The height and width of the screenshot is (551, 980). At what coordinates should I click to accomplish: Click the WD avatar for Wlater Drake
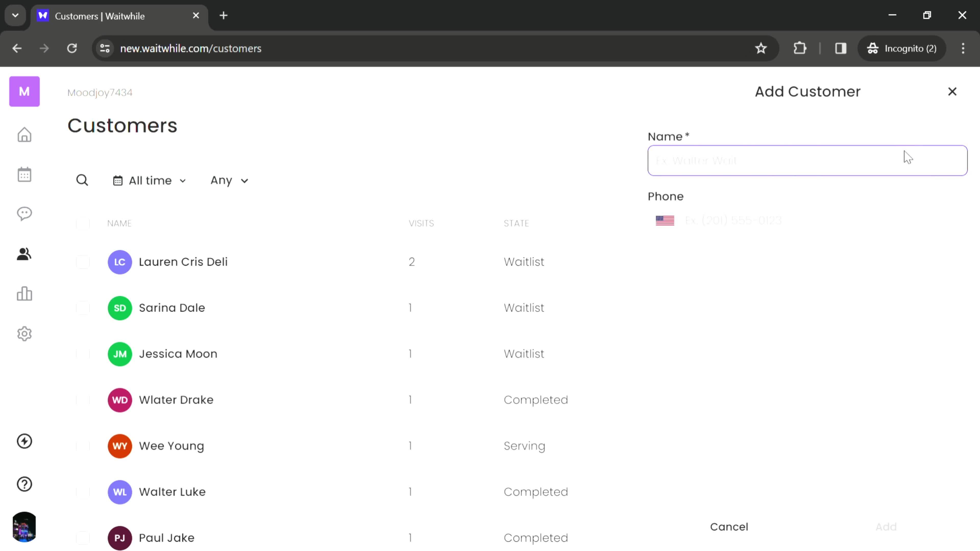point(120,400)
